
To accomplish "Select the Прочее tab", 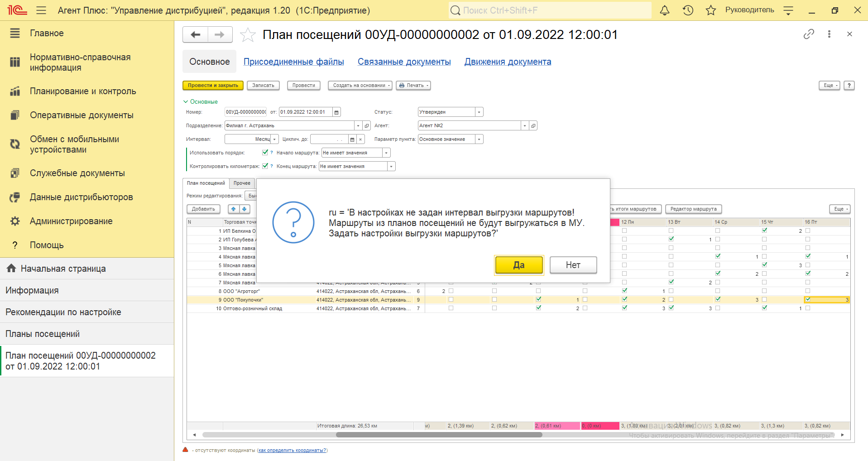I will [x=242, y=183].
